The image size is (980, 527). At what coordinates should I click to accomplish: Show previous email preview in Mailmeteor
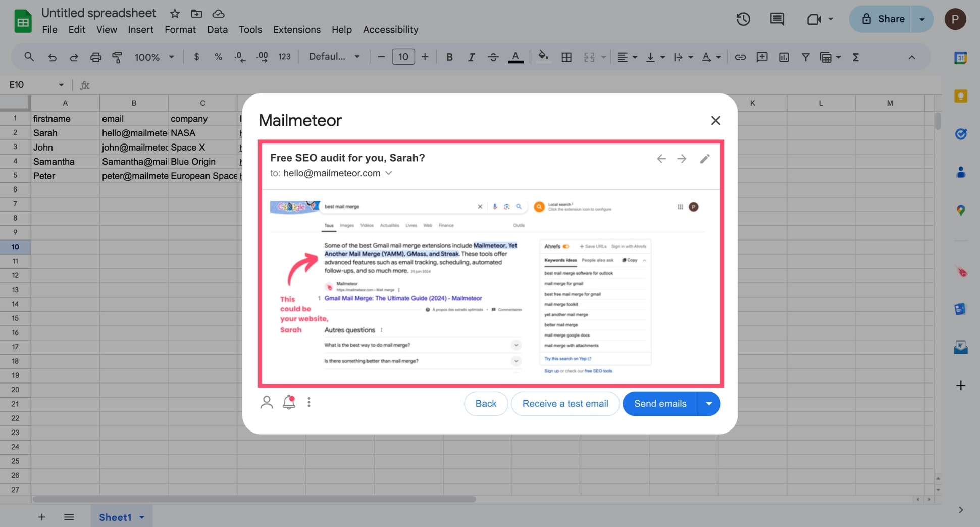[661, 159]
